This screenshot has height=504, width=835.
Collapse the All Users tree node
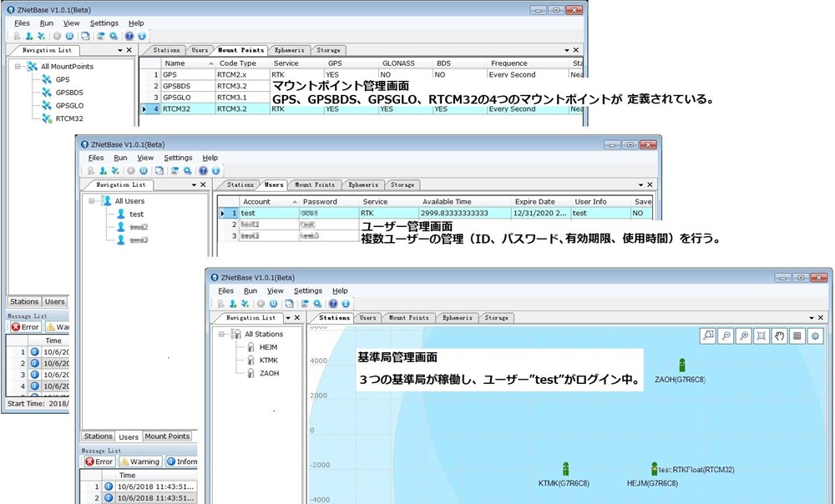coord(90,201)
